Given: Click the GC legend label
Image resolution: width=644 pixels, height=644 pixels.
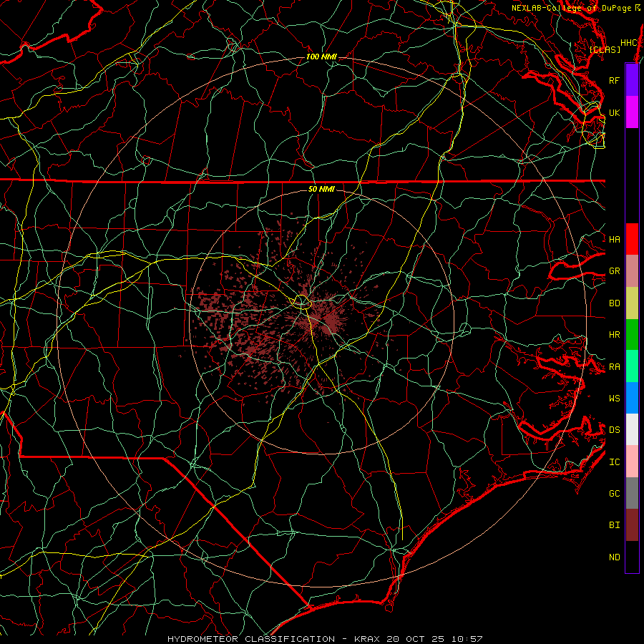Looking at the screenshot, I should coord(614,493).
